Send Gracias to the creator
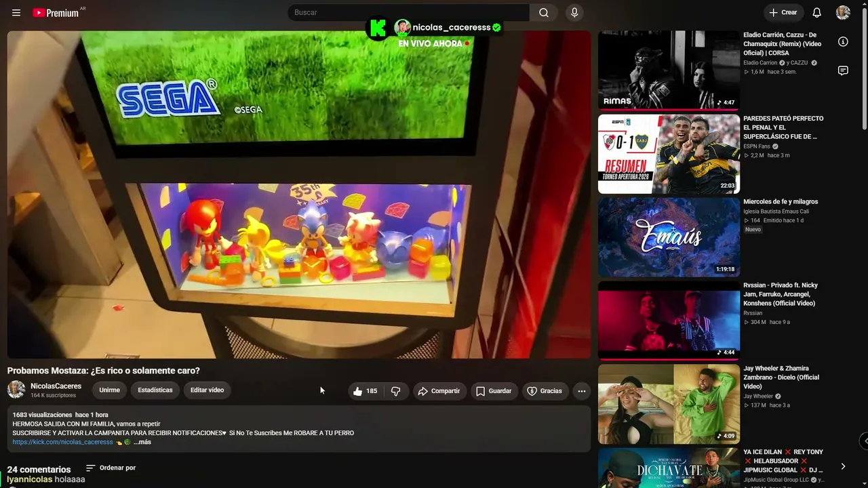 click(x=545, y=391)
